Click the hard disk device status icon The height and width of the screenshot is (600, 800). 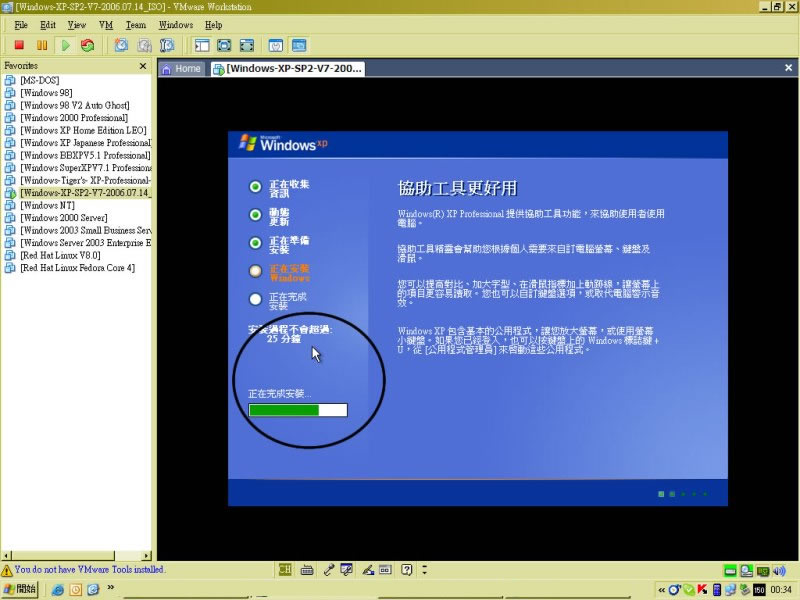pyautogui.click(x=730, y=571)
